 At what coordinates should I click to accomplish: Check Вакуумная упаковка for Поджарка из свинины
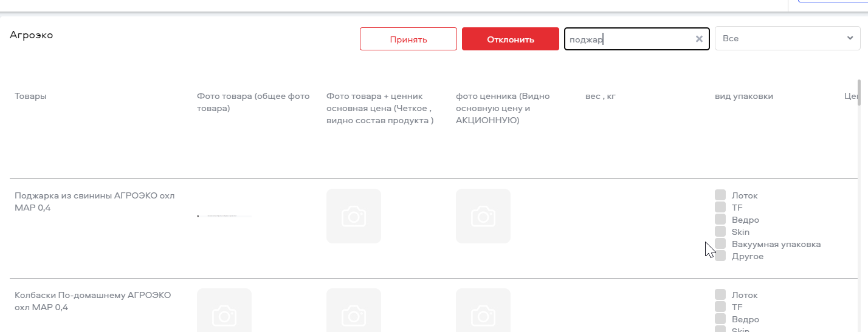[720, 243]
